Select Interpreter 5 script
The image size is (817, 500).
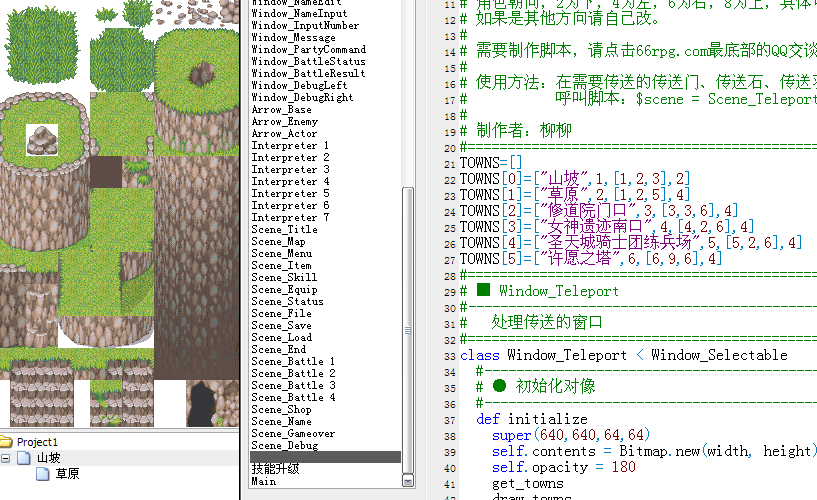[x=290, y=193]
